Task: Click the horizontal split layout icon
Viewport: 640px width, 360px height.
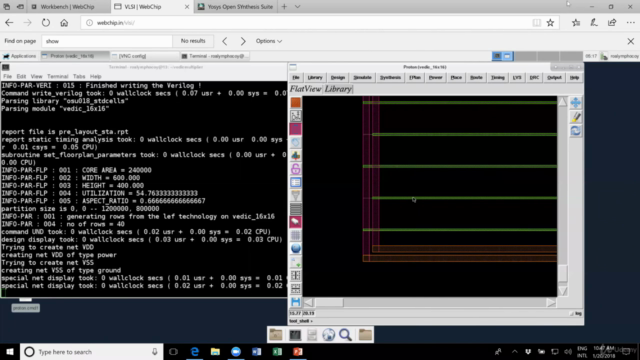Action: coord(296,288)
